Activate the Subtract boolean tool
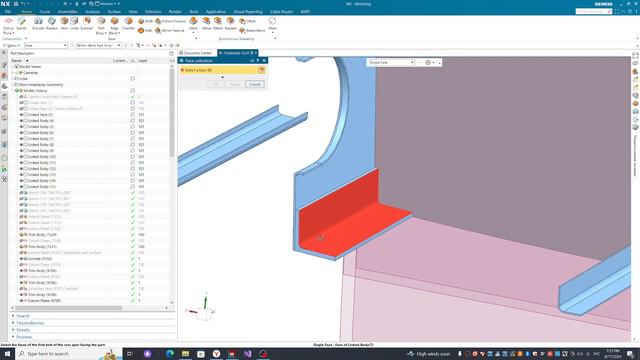The width and height of the screenshot is (640, 360). coord(87,24)
